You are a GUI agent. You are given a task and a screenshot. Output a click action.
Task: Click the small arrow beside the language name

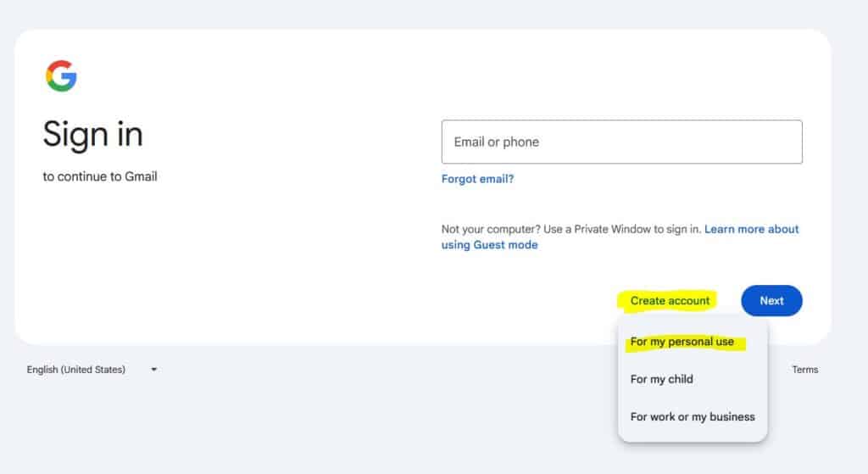pyautogui.click(x=154, y=370)
